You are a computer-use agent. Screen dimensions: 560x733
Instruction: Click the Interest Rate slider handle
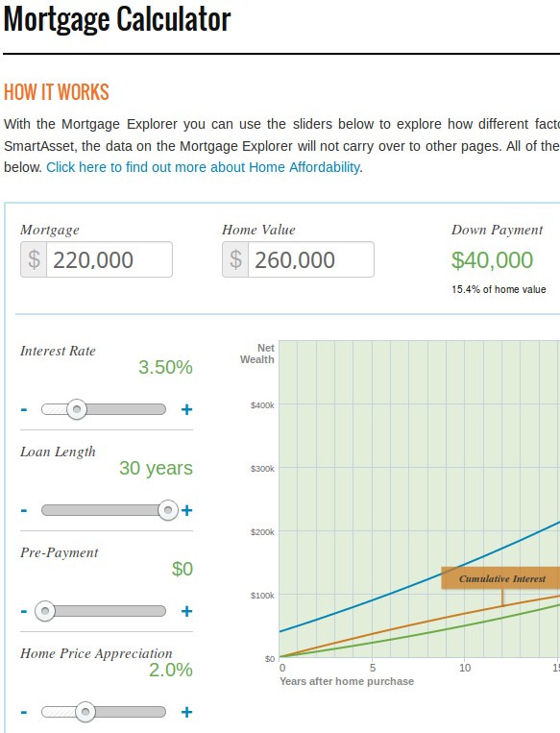(x=77, y=409)
